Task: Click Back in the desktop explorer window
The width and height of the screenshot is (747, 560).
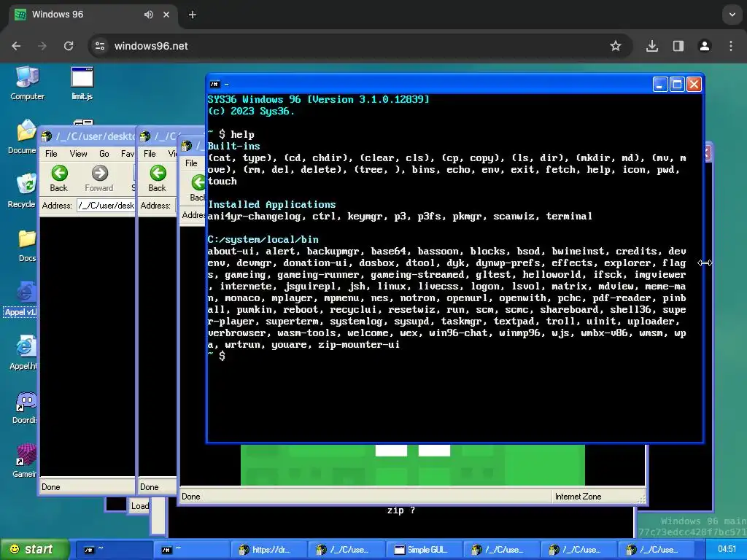Action: point(59,179)
